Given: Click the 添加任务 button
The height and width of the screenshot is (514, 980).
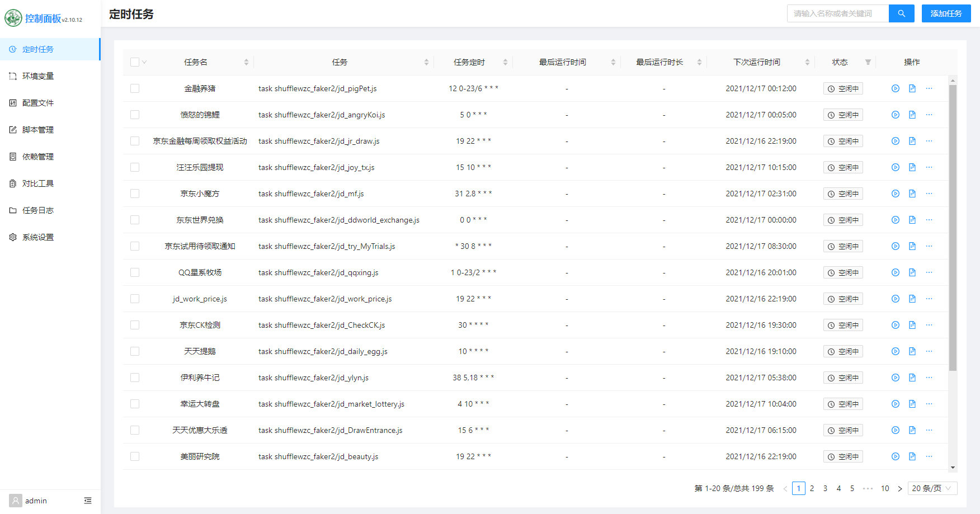Looking at the screenshot, I should pos(946,13).
